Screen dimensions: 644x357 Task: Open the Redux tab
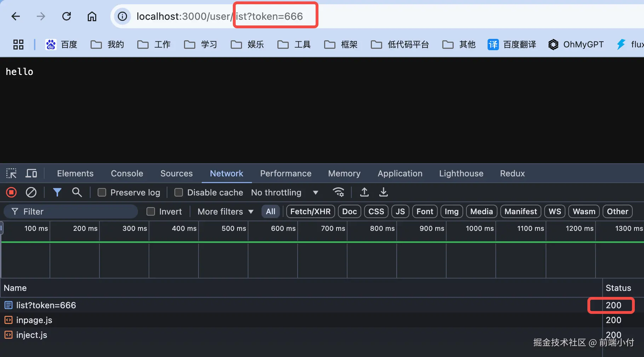pos(512,174)
